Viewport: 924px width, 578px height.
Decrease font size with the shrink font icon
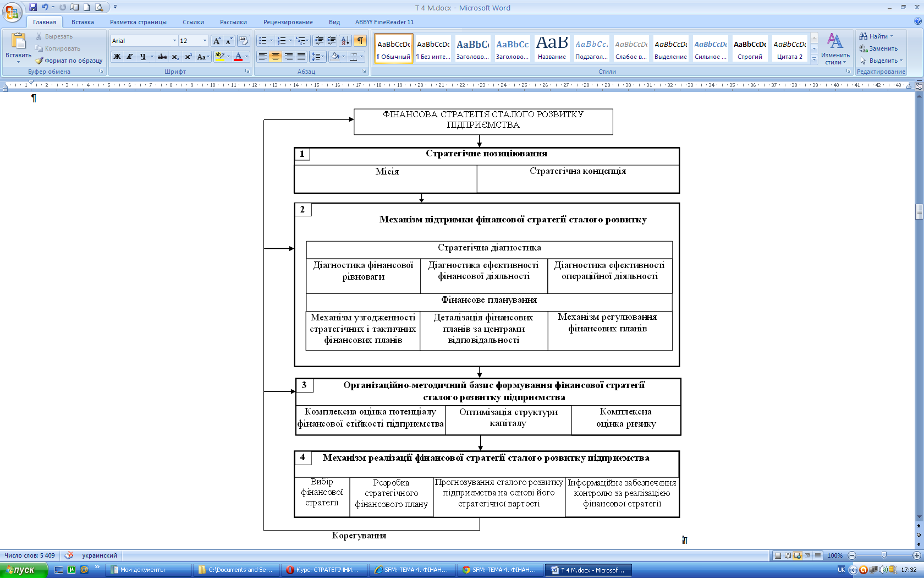point(229,41)
